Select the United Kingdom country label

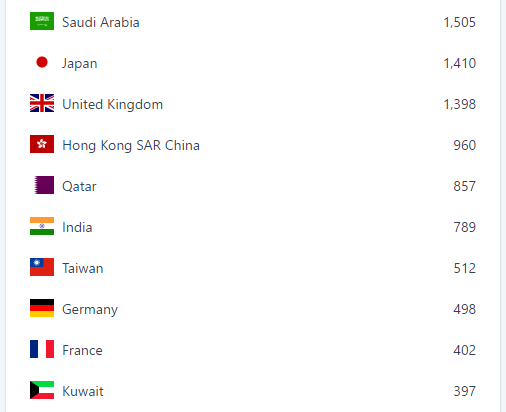coord(113,105)
